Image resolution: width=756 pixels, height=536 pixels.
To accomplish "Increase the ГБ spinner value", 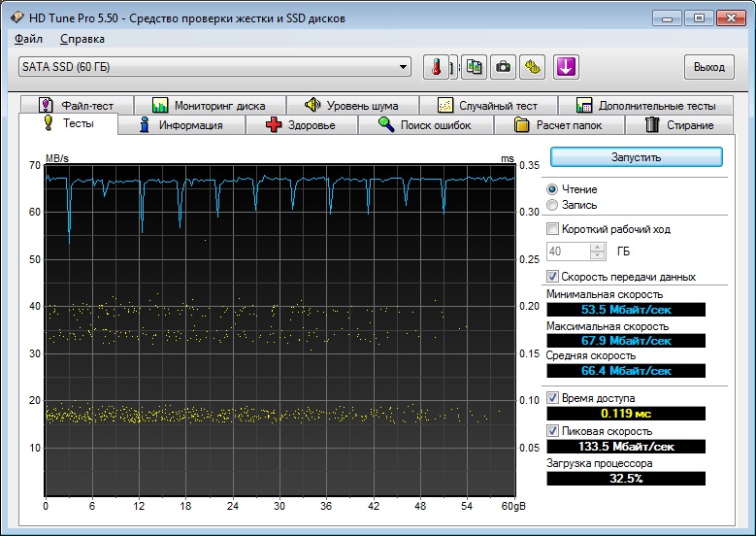I will pos(598,247).
